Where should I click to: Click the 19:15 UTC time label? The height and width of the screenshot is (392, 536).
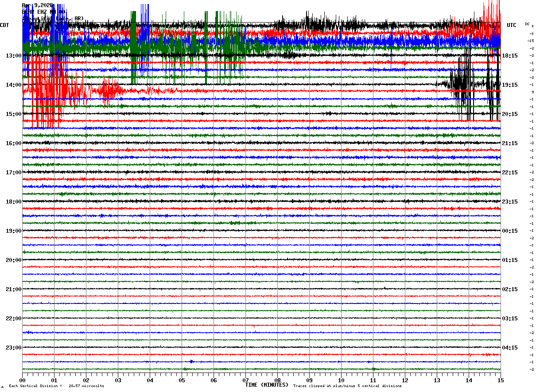tap(510, 85)
